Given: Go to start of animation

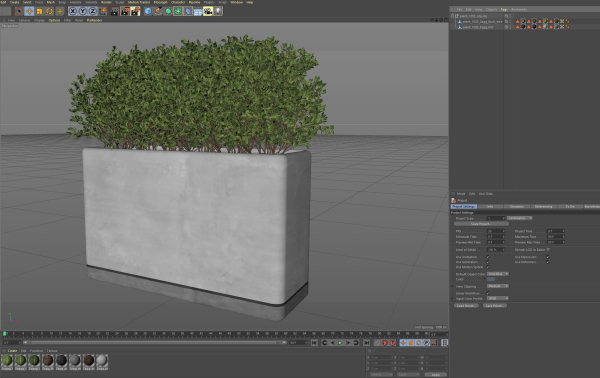Looking at the screenshot, I should click(x=314, y=343).
